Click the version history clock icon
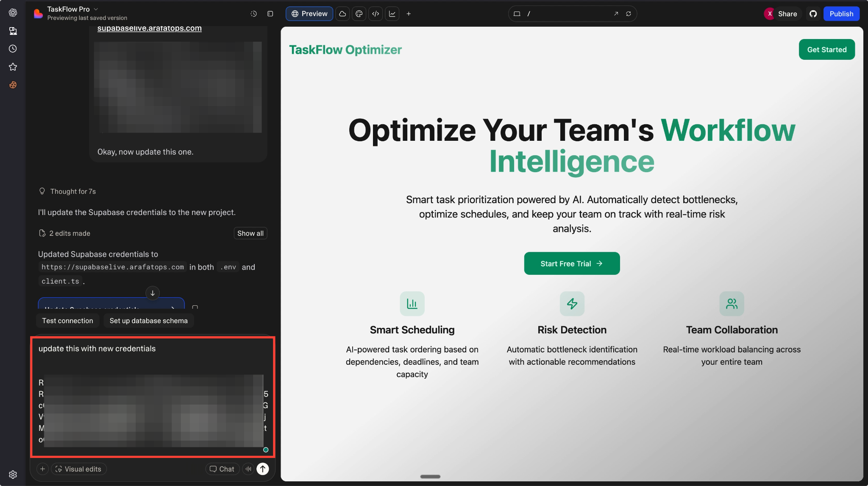This screenshot has height=486, width=868. 253,14
